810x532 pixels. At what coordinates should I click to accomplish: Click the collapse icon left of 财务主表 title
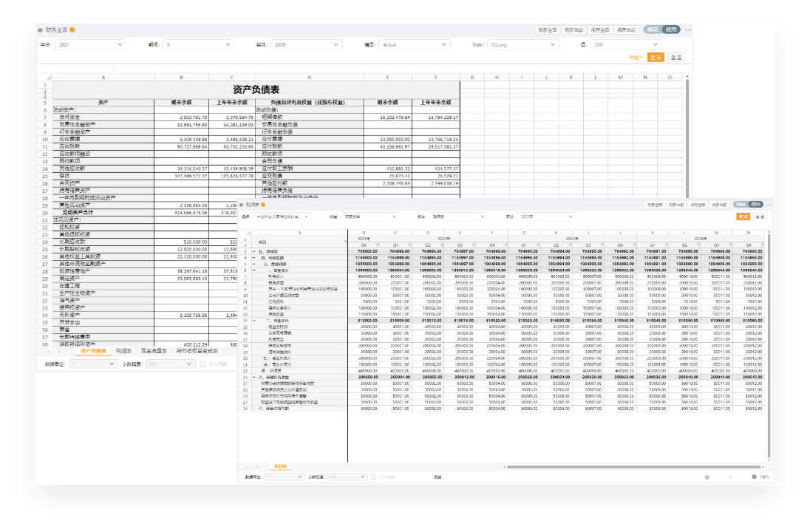(x=41, y=30)
